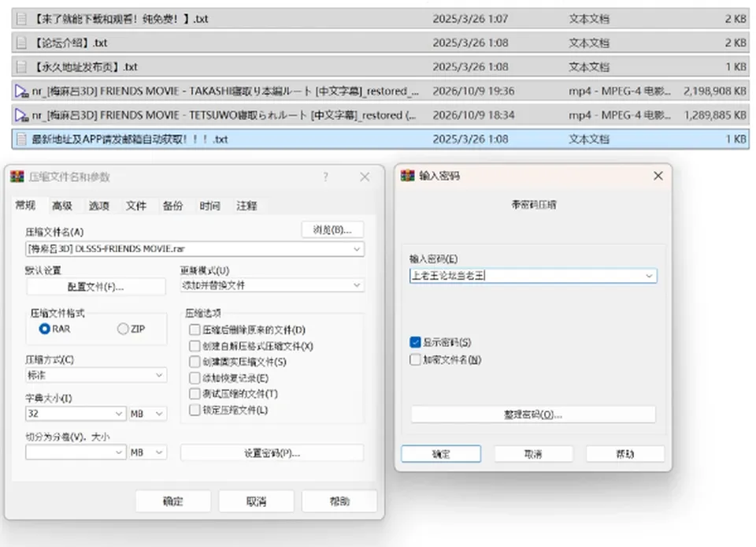Choose the ZIP archive format option
Viewport: 756px width, 547px height.
click(x=123, y=329)
